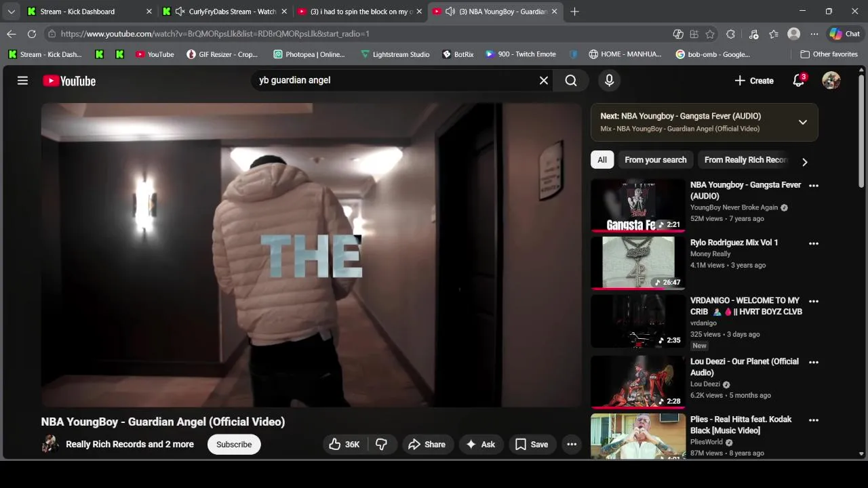Open the Plies Real Hitta title link
This screenshot has height=488, width=868.
tap(741, 425)
